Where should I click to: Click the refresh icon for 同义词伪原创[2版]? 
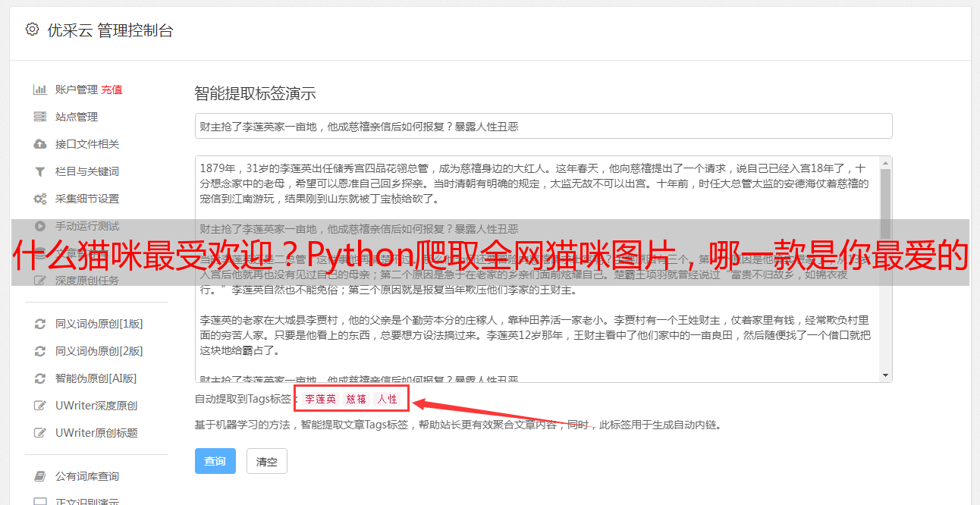(x=40, y=351)
